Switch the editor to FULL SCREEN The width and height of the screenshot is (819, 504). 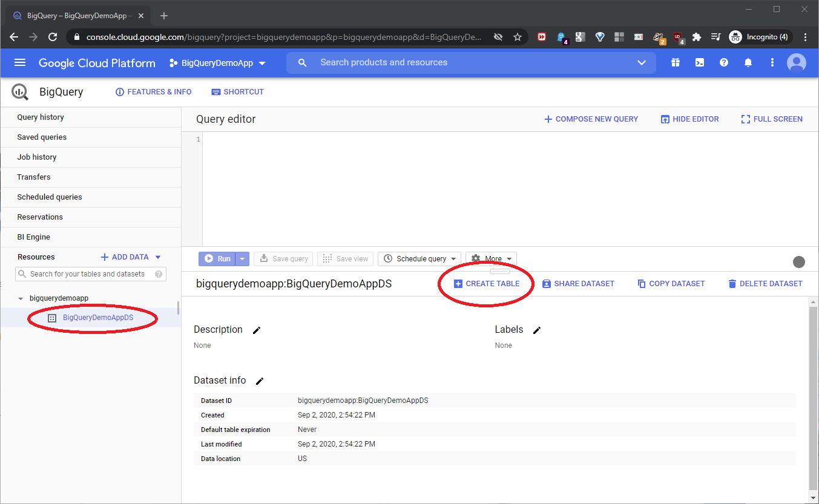pos(772,119)
